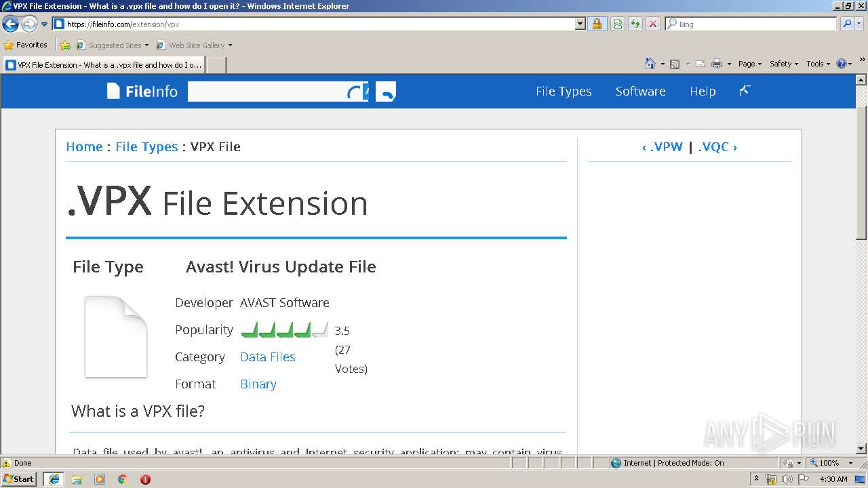This screenshot has height=488, width=868.
Task: Expand the command bar overflow chevron
Action: tap(863, 60)
